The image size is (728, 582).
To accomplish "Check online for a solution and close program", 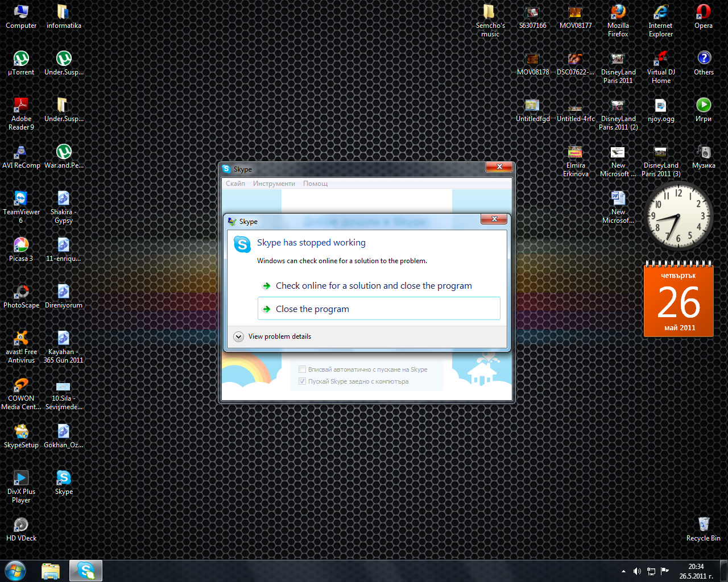I will pyautogui.click(x=379, y=286).
